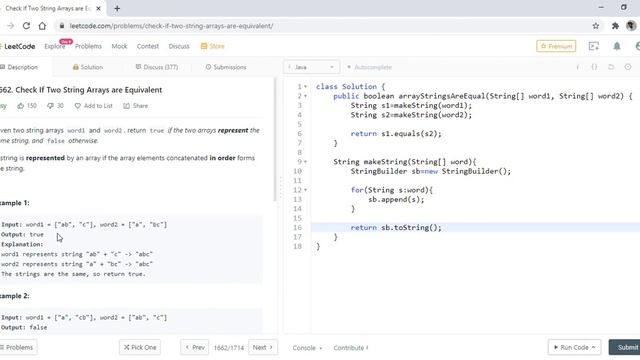Click the curly braces format icon
This screenshot has width=640, height=360.
pyautogui.click(x=594, y=67)
